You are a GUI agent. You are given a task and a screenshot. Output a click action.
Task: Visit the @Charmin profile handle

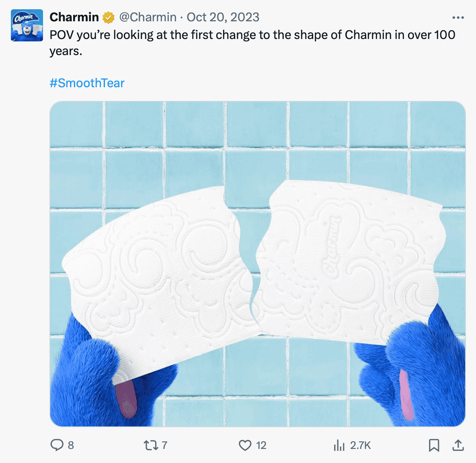[x=146, y=17]
